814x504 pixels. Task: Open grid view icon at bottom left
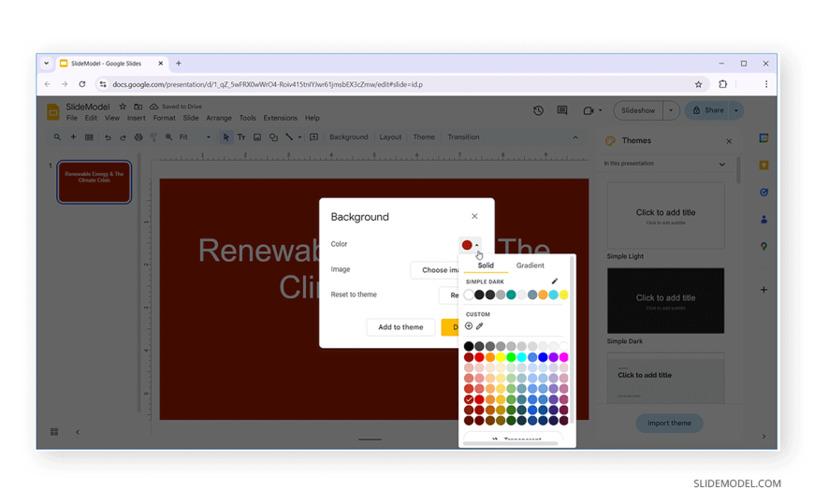point(54,432)
